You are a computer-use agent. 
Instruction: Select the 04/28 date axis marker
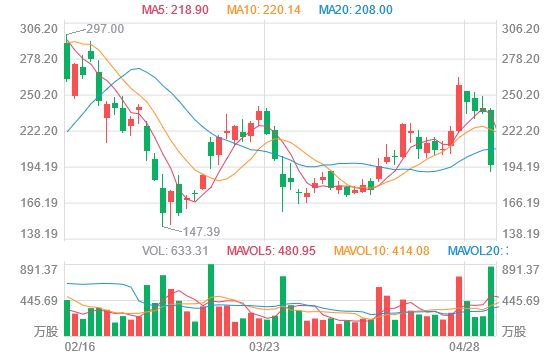(464, 347)
